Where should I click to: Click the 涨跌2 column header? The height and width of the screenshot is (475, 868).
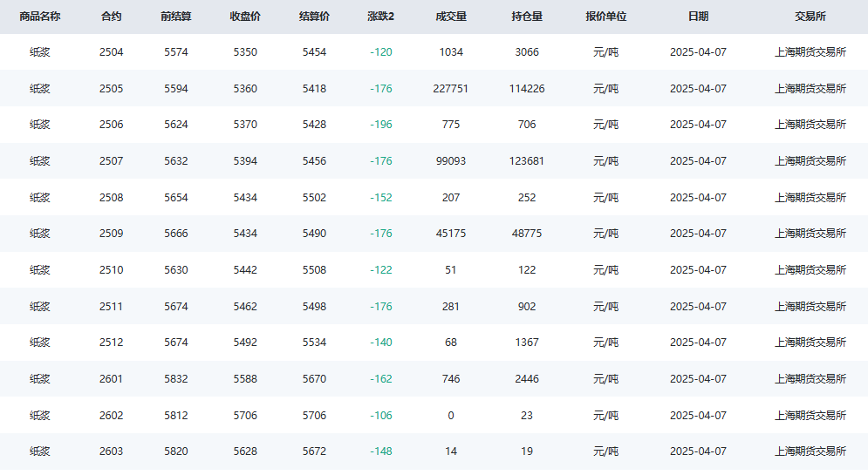381,17
